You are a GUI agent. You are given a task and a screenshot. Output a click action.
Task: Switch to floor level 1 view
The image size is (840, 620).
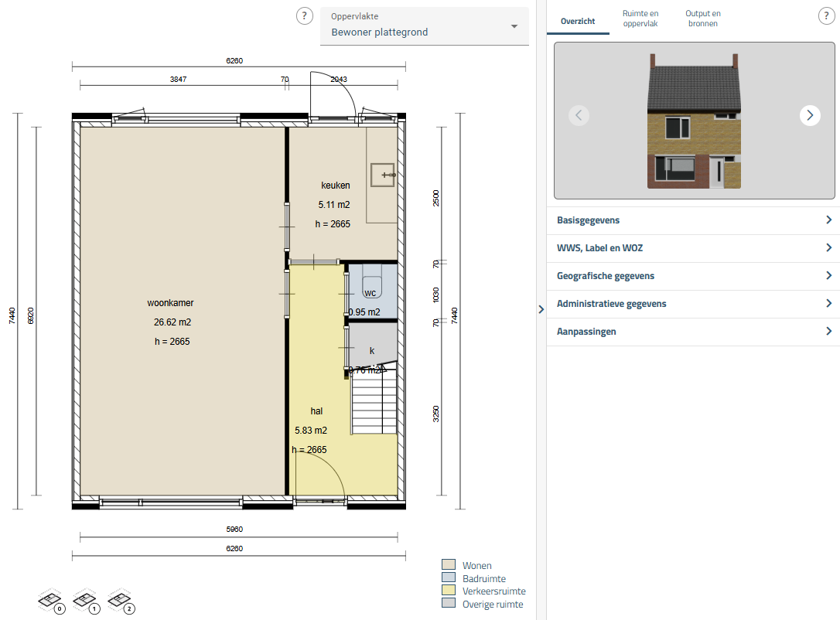click(x=85, y=600)
